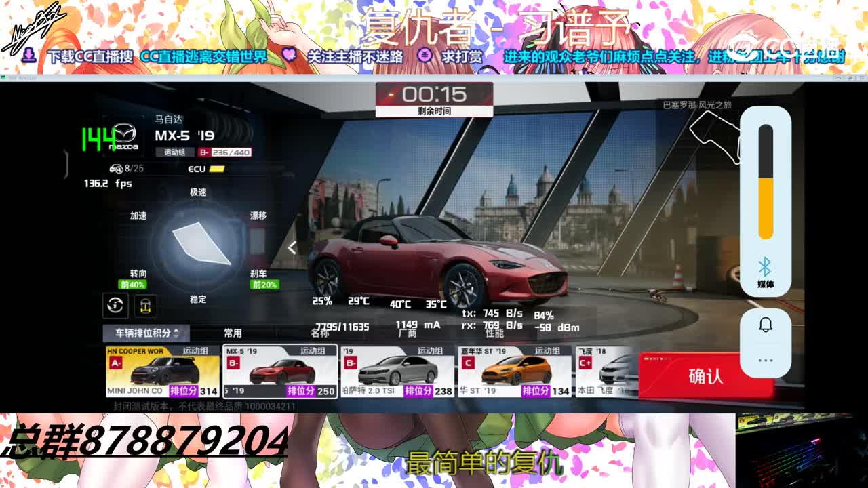Click the purple heart icon in banner
Image resolution: width=868 pixels, height=488 pixels.
pyautogui.click(x=289, y=56)
